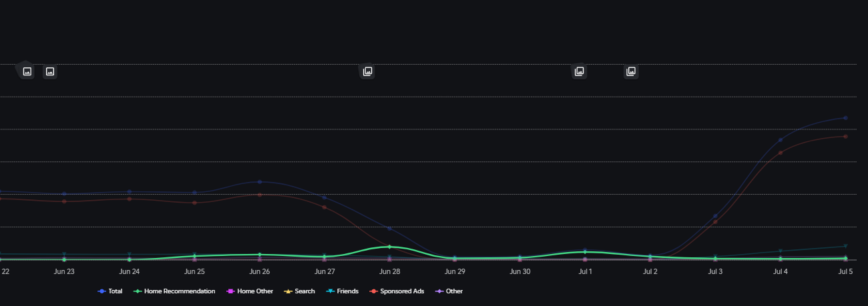The width and height of the screenshot is (868, 306).
Task: Click the "Jun 29" axis label
Action: (455, 272)
